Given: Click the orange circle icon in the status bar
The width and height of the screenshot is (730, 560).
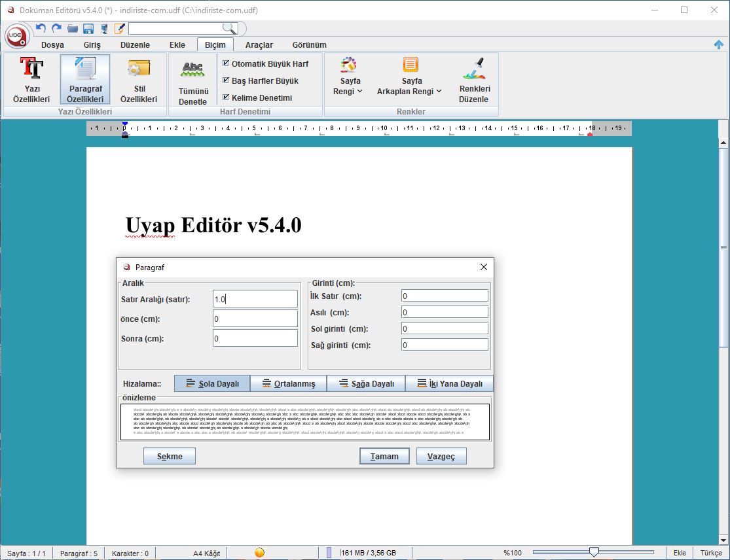Looking at the screenshot, I should pos(259,553).
